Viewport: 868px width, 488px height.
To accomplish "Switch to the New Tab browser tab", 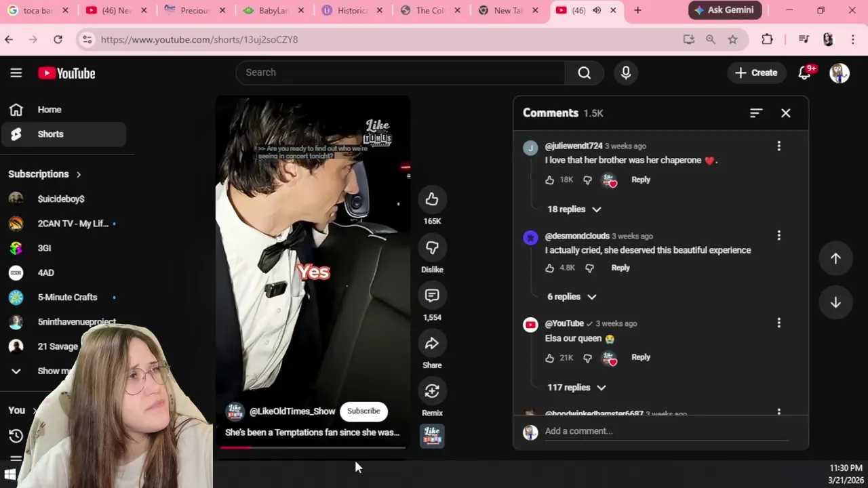I will (x=510, y=10).
